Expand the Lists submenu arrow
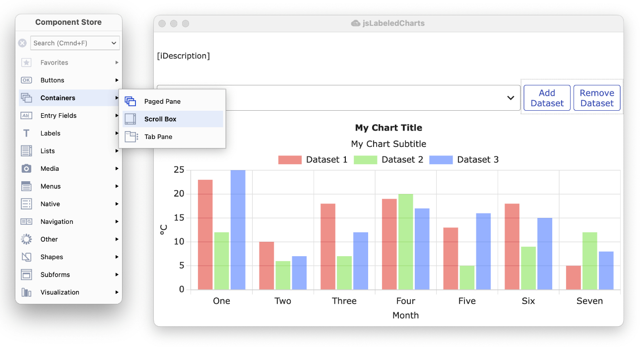 [117, 151]
